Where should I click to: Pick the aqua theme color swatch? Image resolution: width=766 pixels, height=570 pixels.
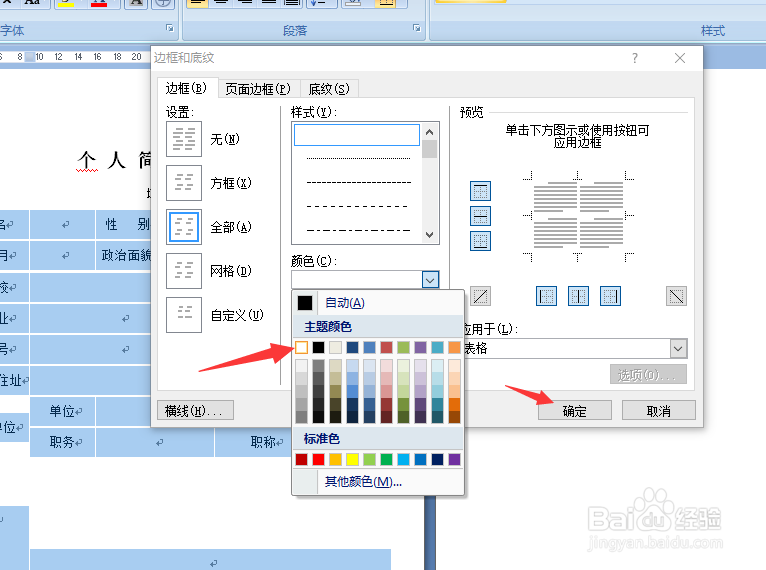(438, 347)
